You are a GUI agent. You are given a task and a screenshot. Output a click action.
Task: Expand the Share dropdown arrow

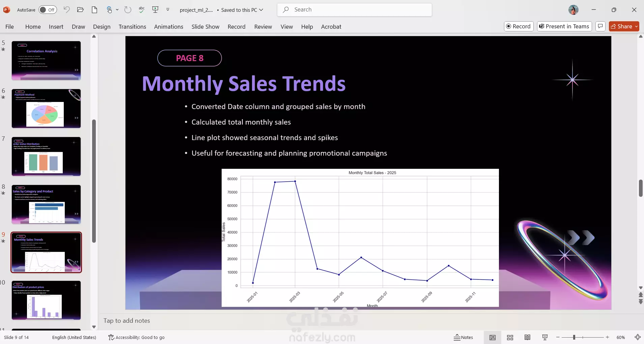pos(637,26)
